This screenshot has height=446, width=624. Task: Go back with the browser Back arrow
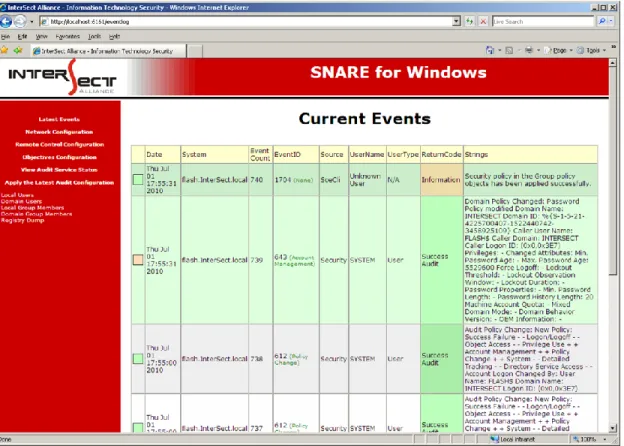pos(6,21)
